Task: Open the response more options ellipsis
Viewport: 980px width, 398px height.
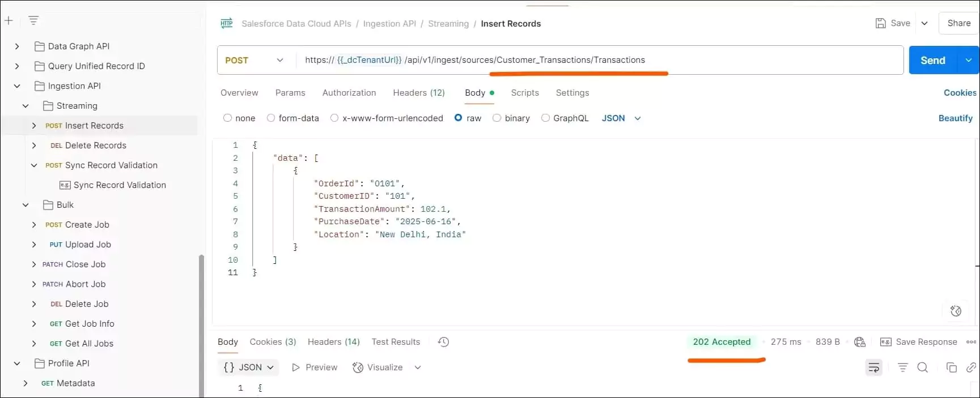Action: click(971, 342)
